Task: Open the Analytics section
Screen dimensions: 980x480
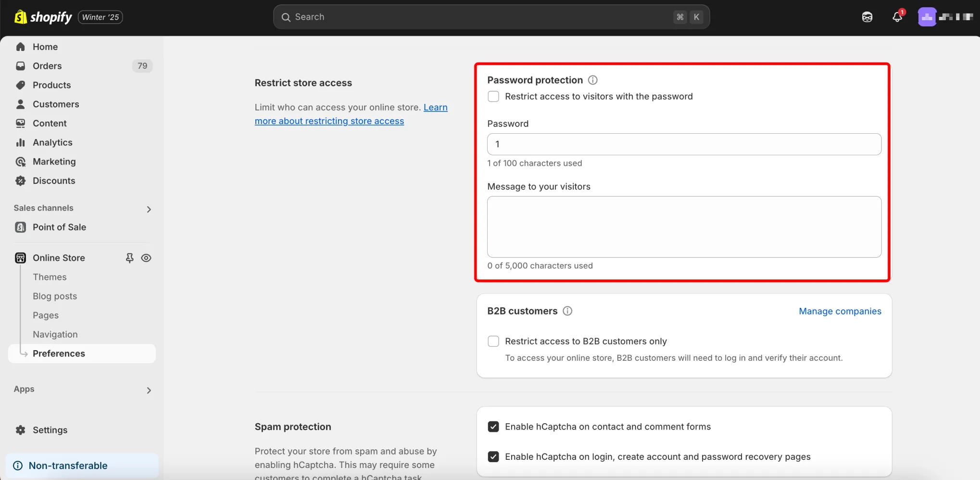Action: [x=52, y=143]
